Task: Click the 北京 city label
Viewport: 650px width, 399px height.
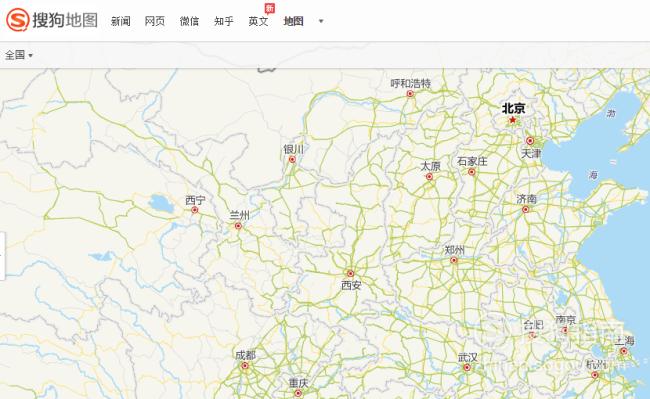Action: 514,109
